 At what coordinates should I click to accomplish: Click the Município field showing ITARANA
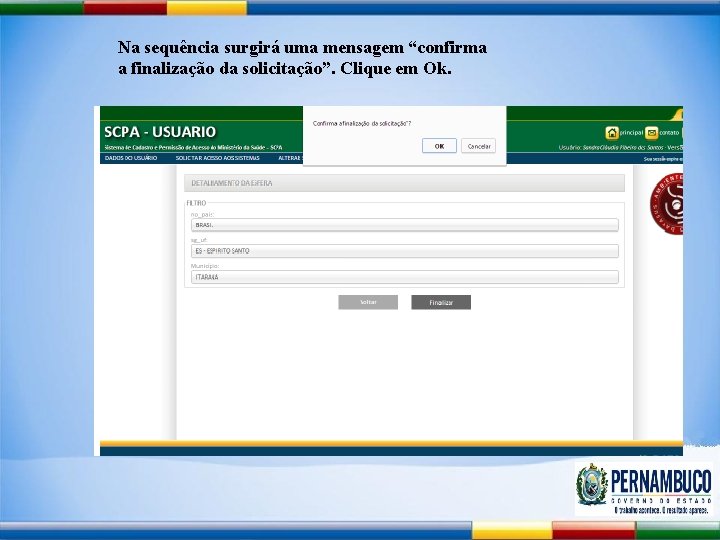click(x=405, y=277)
